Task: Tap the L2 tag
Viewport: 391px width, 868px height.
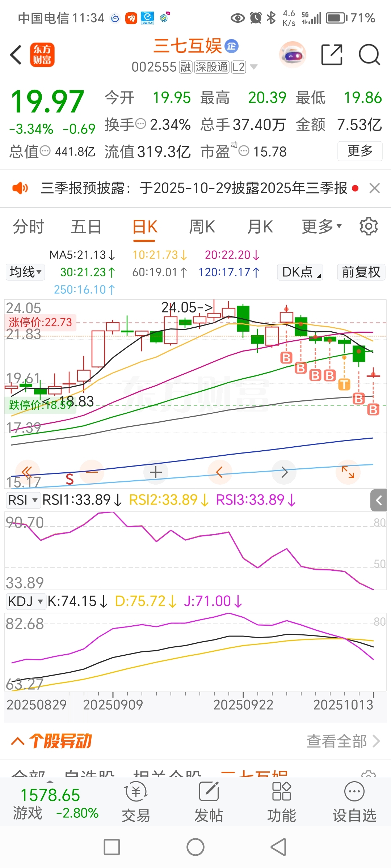Action: tap(239, 67)
